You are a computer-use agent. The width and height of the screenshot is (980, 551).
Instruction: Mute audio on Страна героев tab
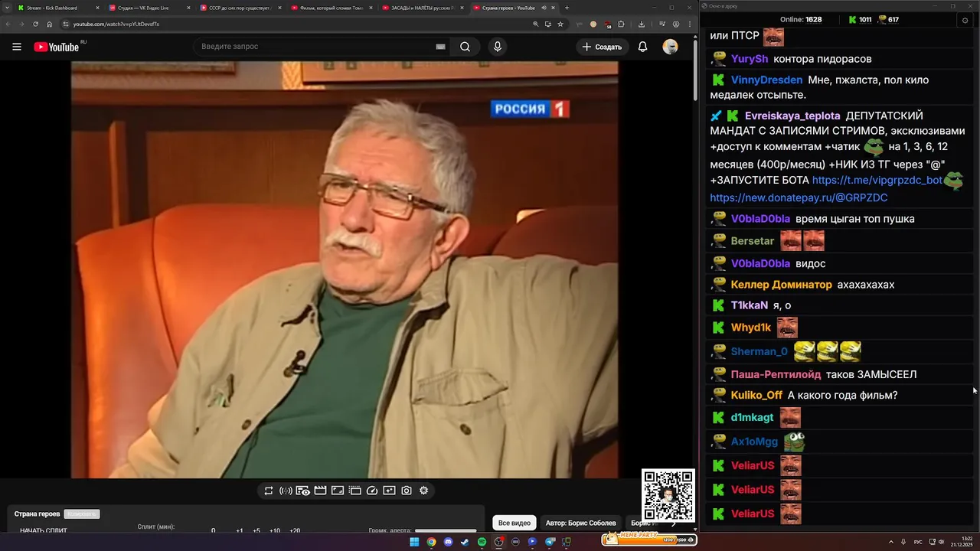(x=544, y=8)
